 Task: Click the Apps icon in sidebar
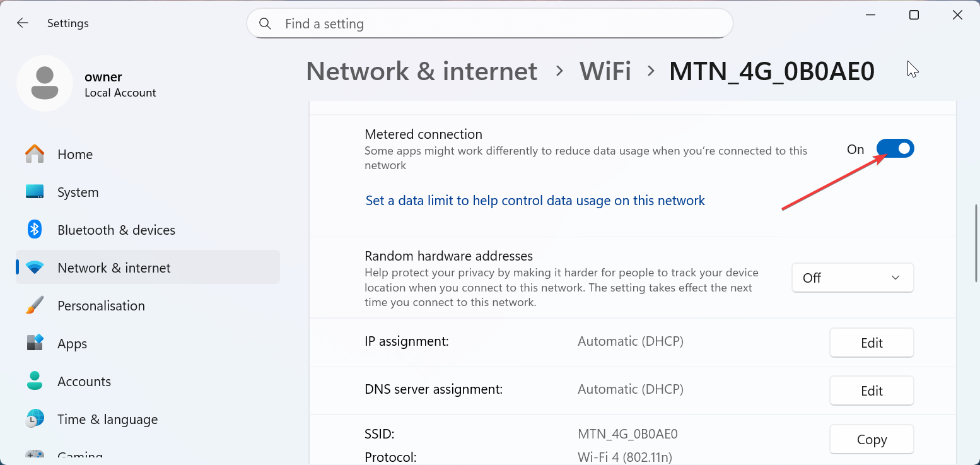tap(35, 343)
